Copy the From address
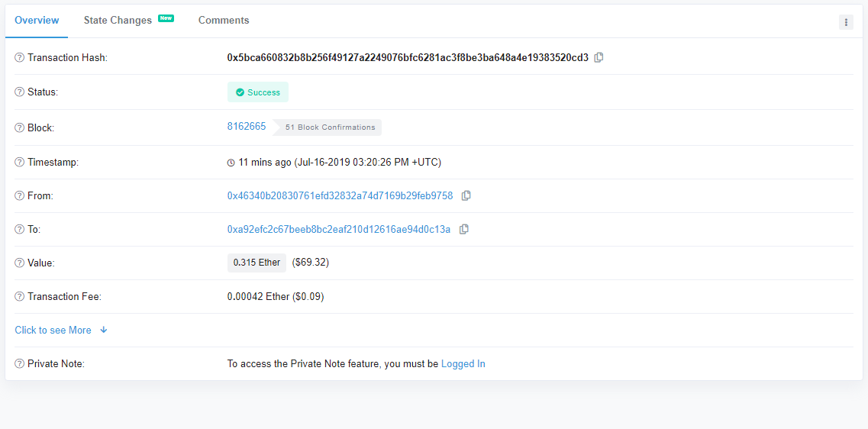The image size is (868, 429). click(x=466, y=195)
